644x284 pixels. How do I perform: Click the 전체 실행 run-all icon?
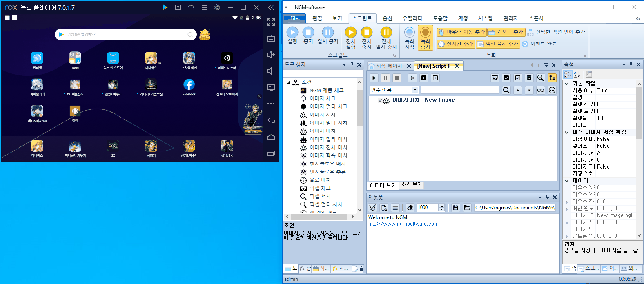(x=351, y=32)
